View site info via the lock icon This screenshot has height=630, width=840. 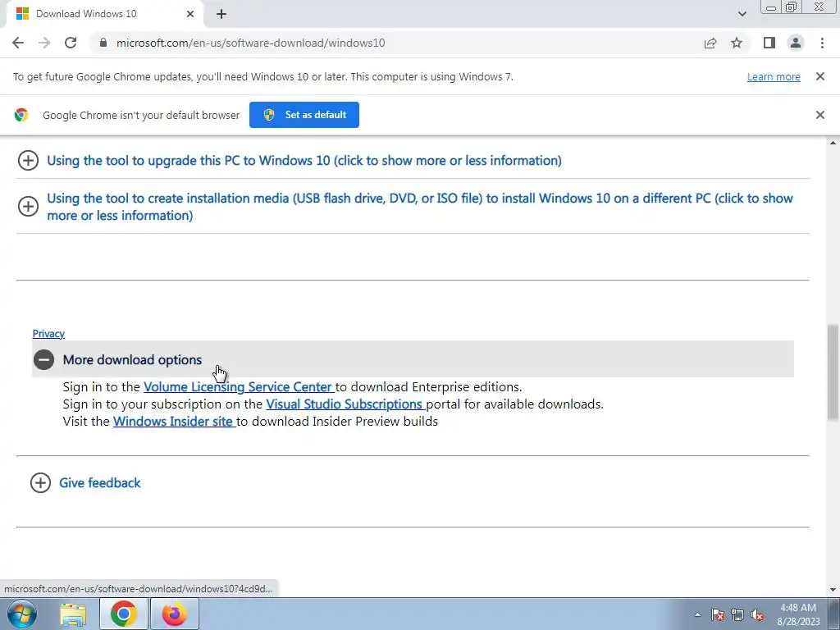[103, 43]
